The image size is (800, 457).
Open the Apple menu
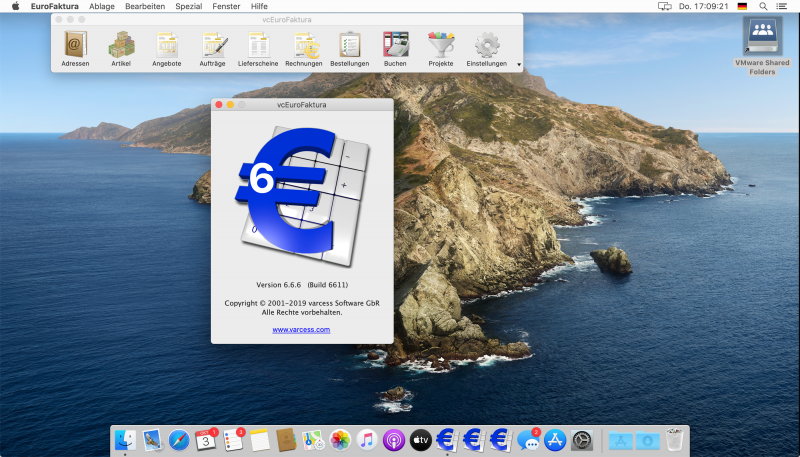click(x=15, y=6)
